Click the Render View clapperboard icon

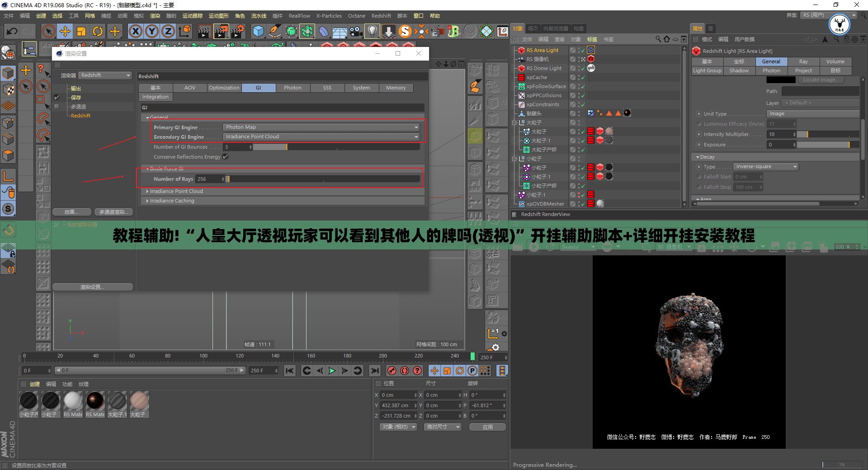pos(204,31)
